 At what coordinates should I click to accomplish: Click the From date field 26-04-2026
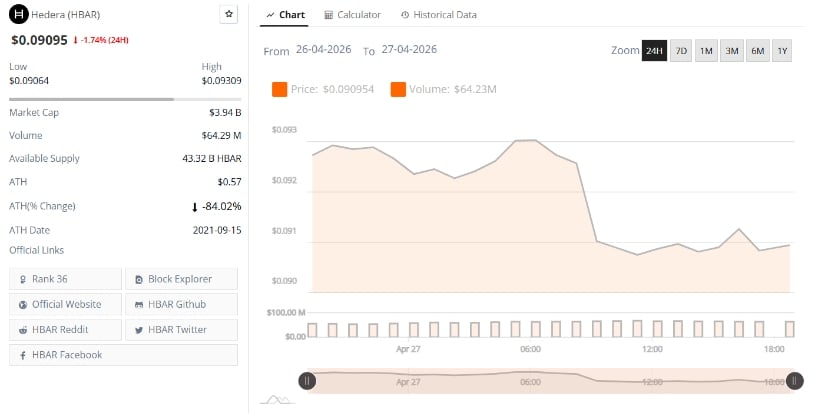coord(323,50)
